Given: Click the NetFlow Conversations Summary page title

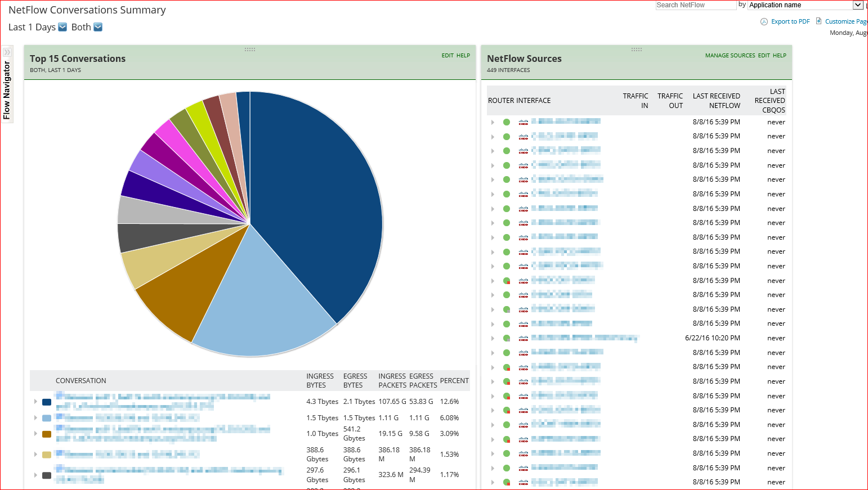Looking at the screenshot, I should click(87, 10).
